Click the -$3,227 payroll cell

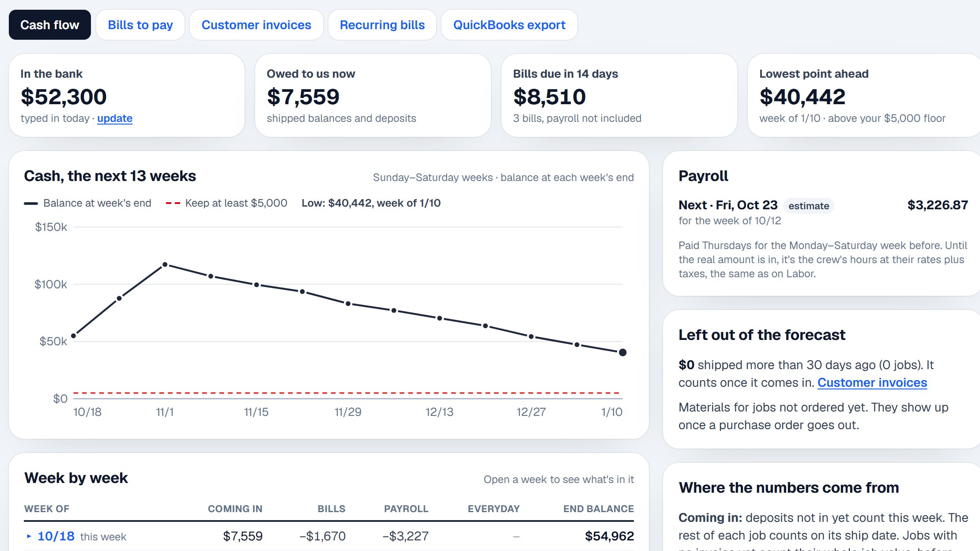tap(406, 536)
